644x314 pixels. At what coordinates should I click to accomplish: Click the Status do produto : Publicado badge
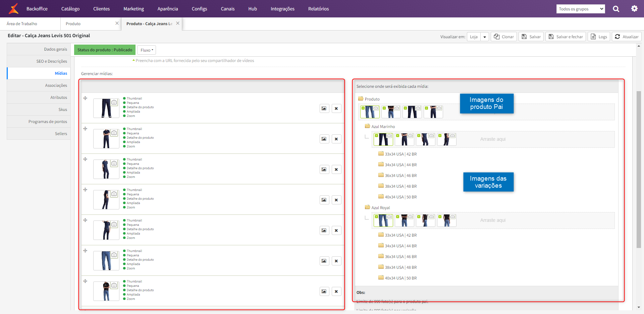(105, 50)
